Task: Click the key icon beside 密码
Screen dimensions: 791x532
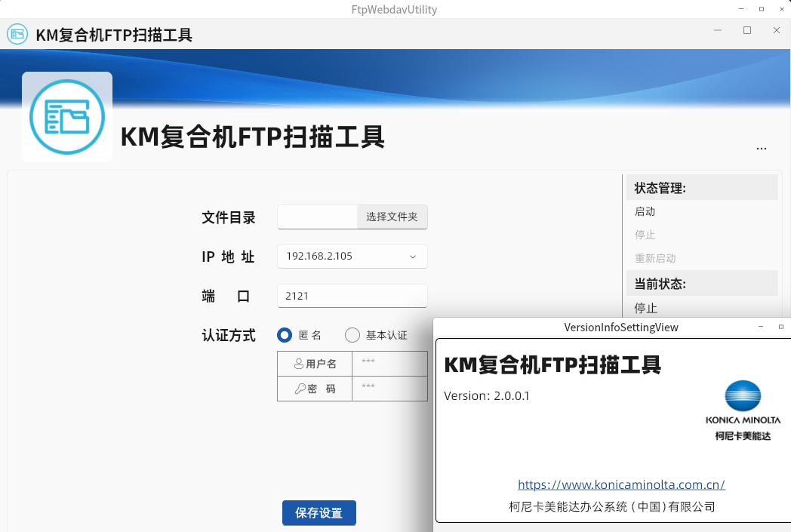Action: coord(300,389)
